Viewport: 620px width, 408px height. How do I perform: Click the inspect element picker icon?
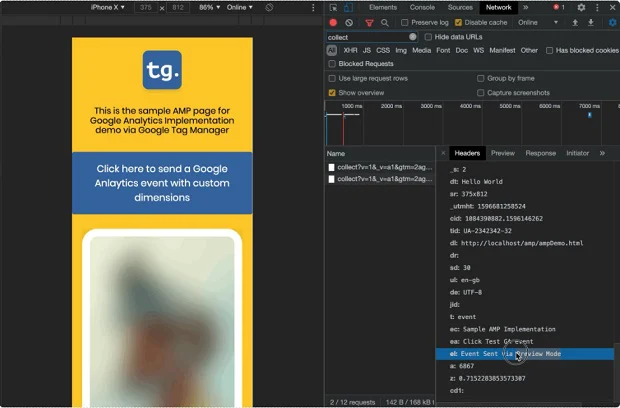pos(333,8)
